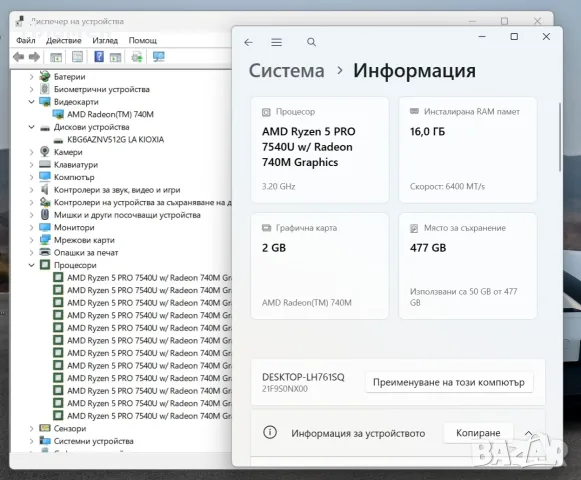Expand the Монитори node
This screenshot has height=480, width=581.
31,227
